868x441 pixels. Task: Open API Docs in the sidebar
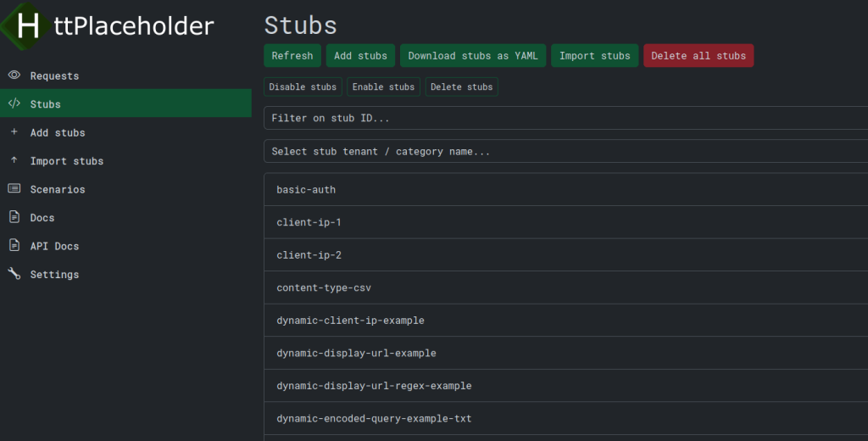125,245
